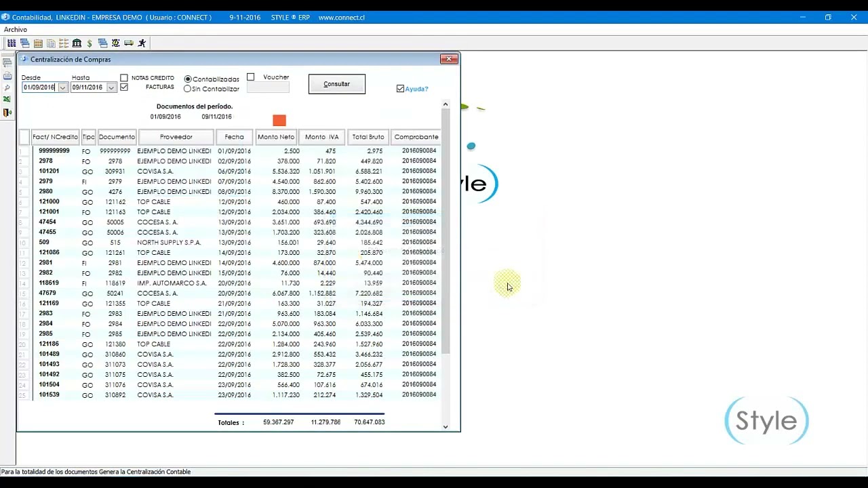Click the Fecha column header
The height and width of the screenshot is (488, 868).
click(x=235, y=137)
